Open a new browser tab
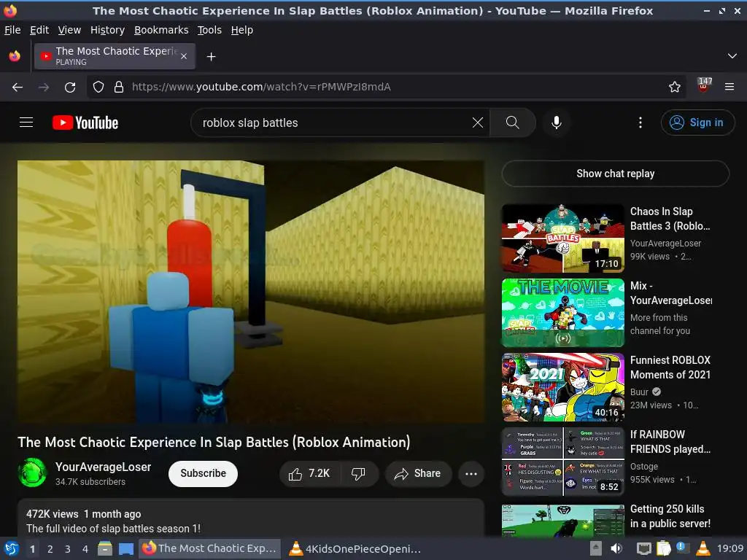This screenshot has height=560, width=747. pos(211,57)
